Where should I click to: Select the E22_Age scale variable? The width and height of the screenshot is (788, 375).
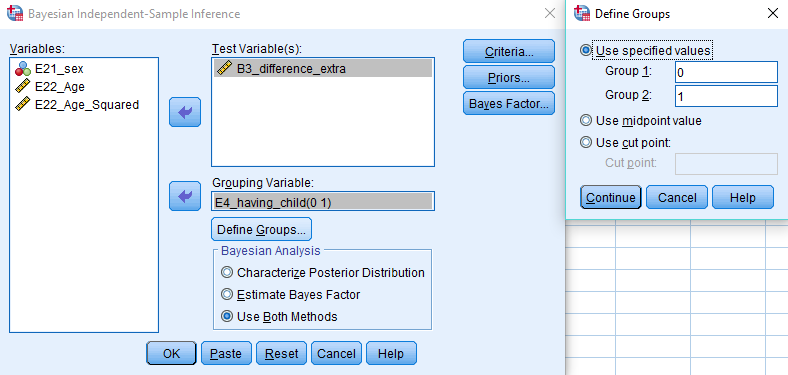click(59, 87)
